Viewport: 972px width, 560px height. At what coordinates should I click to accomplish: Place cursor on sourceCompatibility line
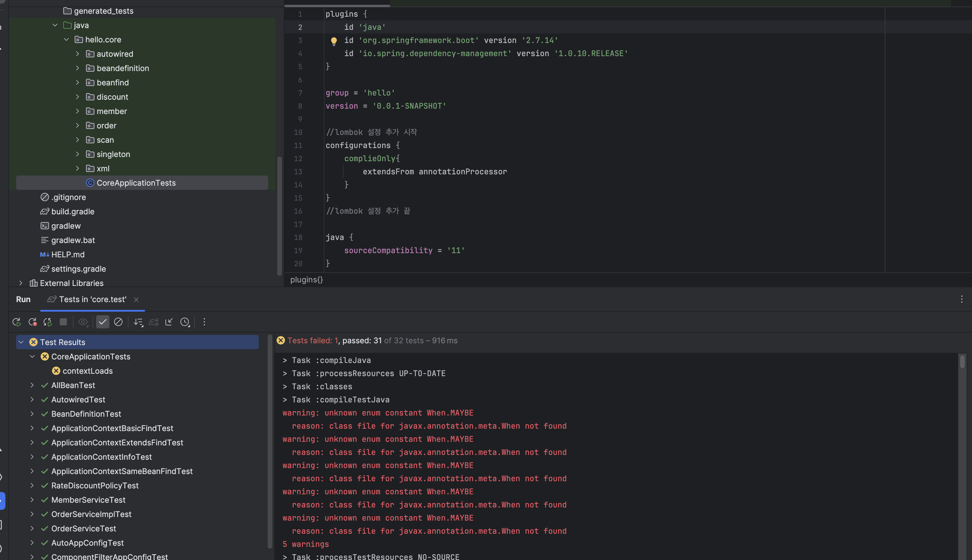tap(404, 250)
